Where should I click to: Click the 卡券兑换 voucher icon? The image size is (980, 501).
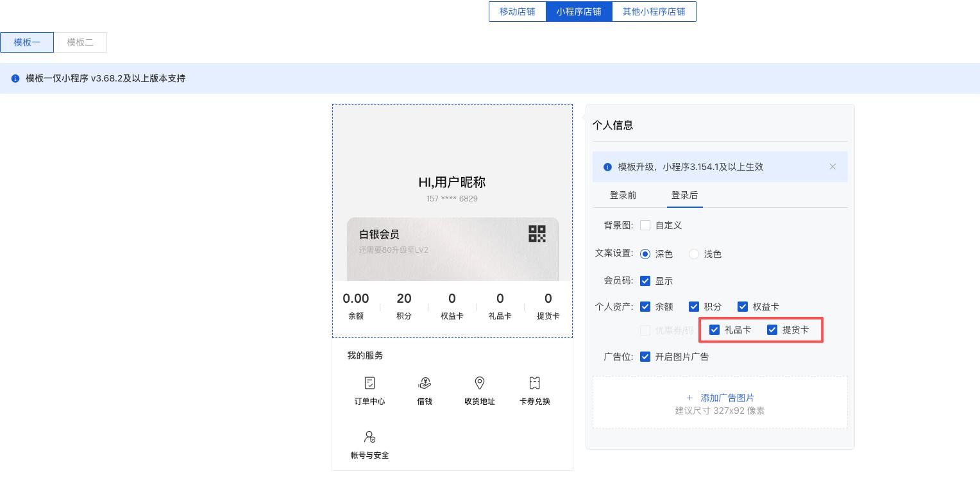point(534,383)
